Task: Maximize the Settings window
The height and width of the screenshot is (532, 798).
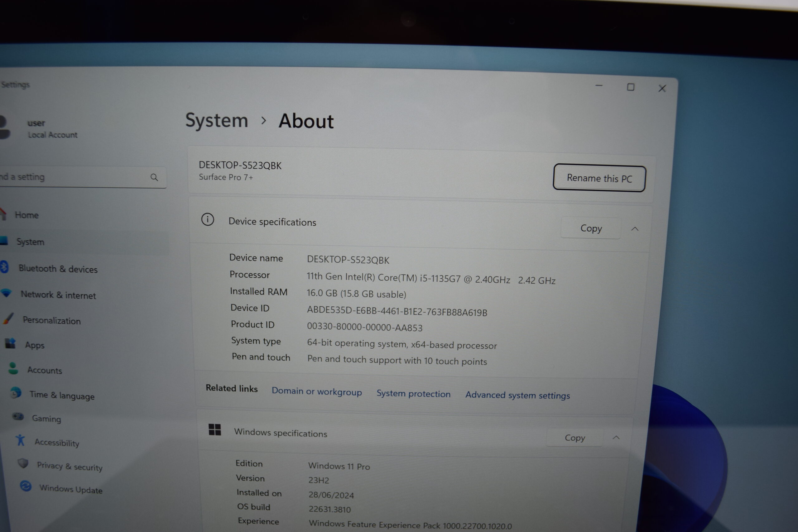Action: click(x=631, y=87)
